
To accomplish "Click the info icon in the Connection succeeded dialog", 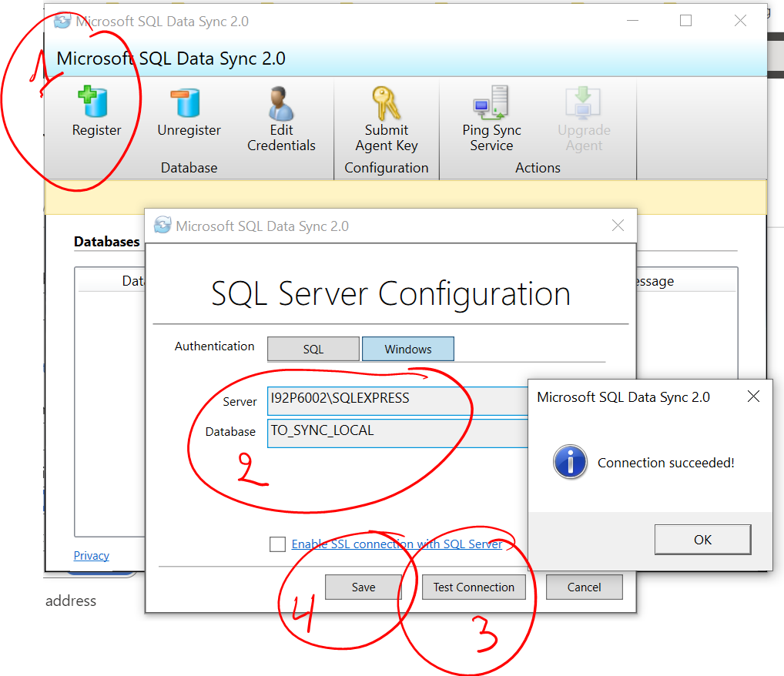I will (570, 461).
